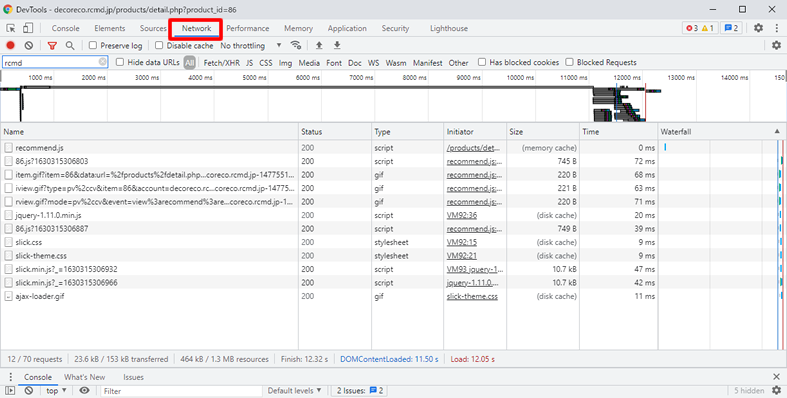Check Blocked Requests

coord(569,62)
